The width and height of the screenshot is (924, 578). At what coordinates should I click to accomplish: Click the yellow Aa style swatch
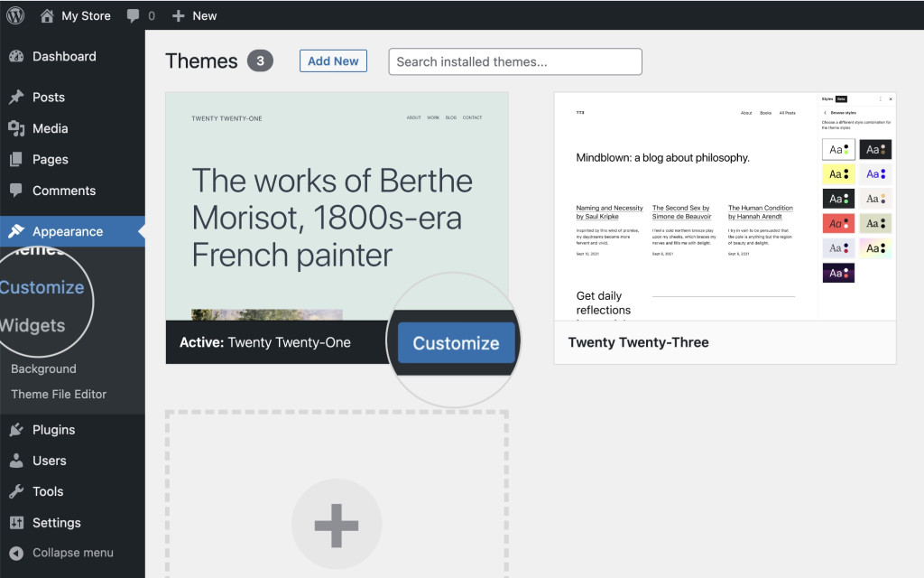tap(838, 174)
